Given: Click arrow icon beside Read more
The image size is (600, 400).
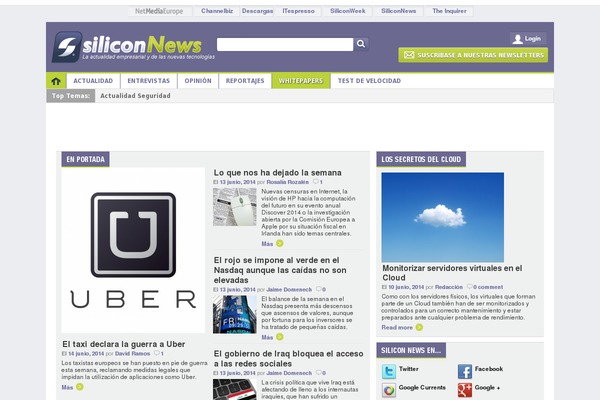Looking at the screenshot, I should [419, 327].
